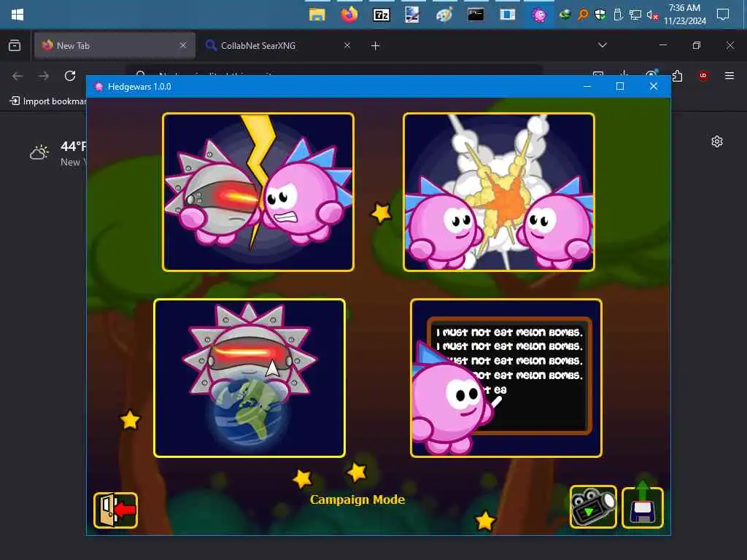Open the robot versus hedgehog lightning mode

[x=258, y=192]
